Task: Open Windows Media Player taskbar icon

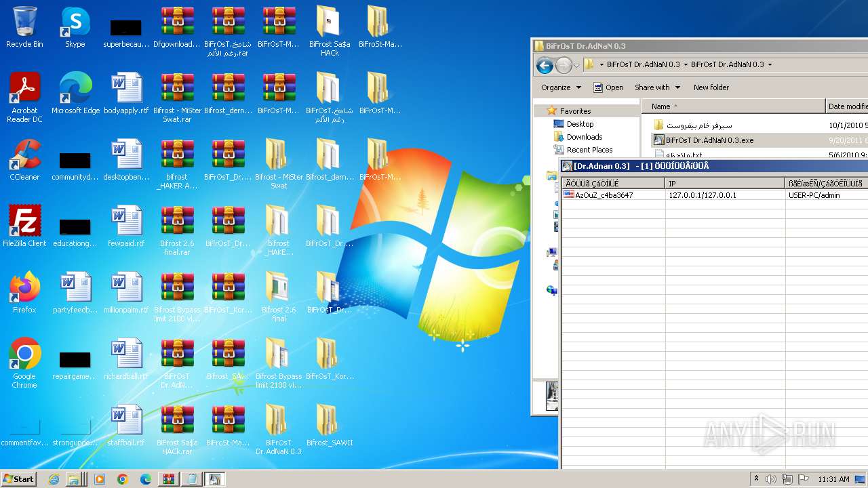Action: (x=100, y=479)
